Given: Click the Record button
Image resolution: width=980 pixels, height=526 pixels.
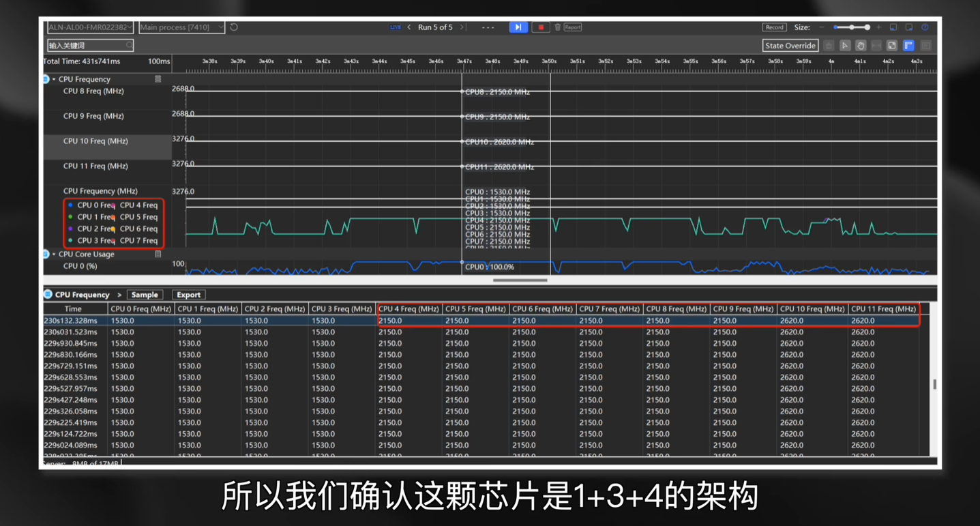Looking at the screenshot, I should click(774, 27).
